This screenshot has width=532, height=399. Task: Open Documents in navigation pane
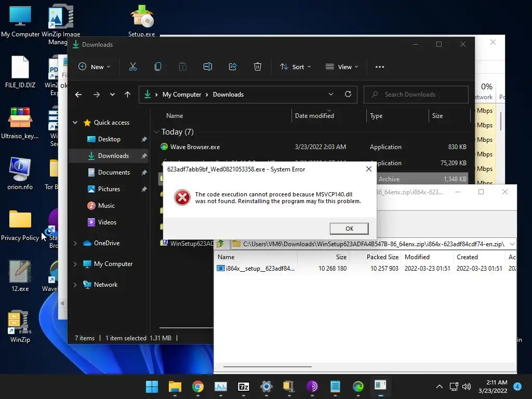114,172
